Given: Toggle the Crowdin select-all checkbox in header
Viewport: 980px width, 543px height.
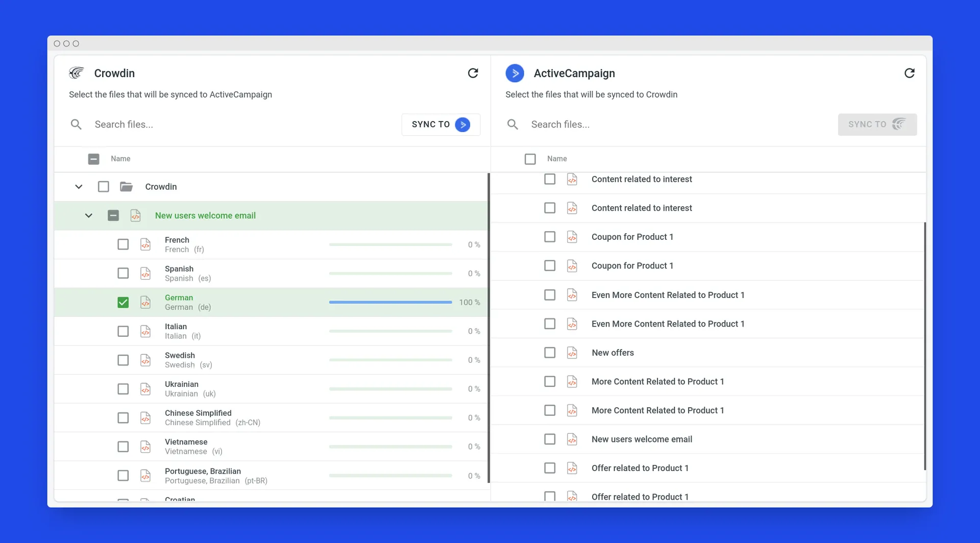Looking at the screenshot, I should 93,159.
